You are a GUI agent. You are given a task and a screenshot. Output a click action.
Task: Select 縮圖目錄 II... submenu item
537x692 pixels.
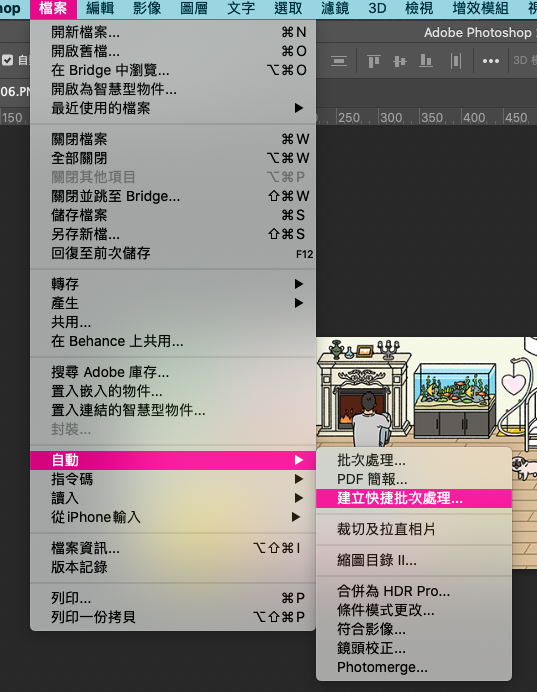coord(414,560)
